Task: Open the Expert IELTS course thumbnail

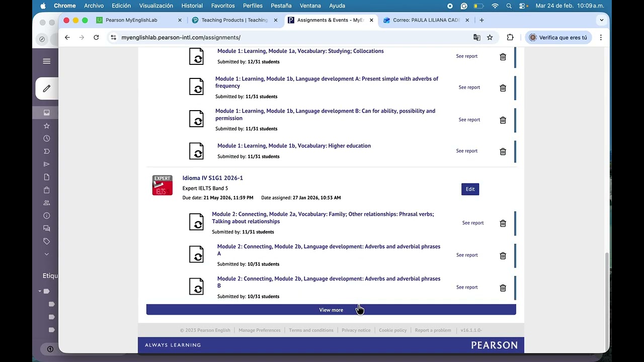Action: point(163,185)
